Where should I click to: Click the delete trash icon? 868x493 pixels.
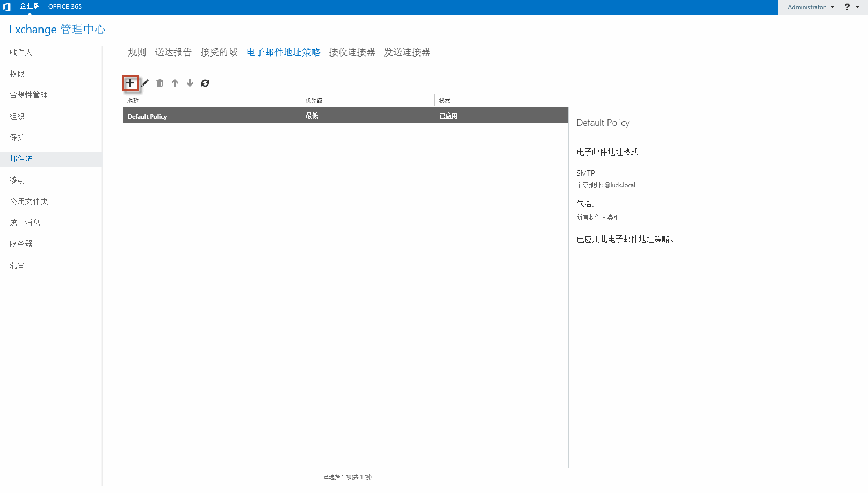coord(160,83)
